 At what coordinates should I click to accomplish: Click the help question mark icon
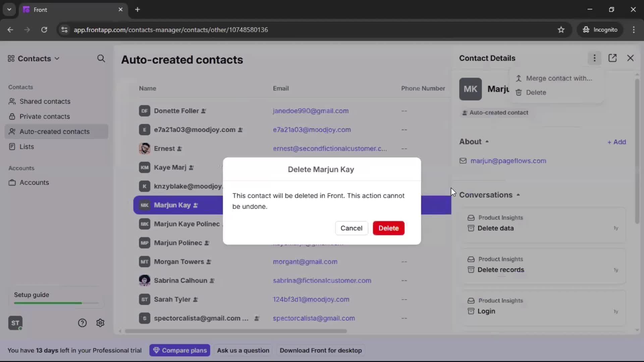pos(82,323)
